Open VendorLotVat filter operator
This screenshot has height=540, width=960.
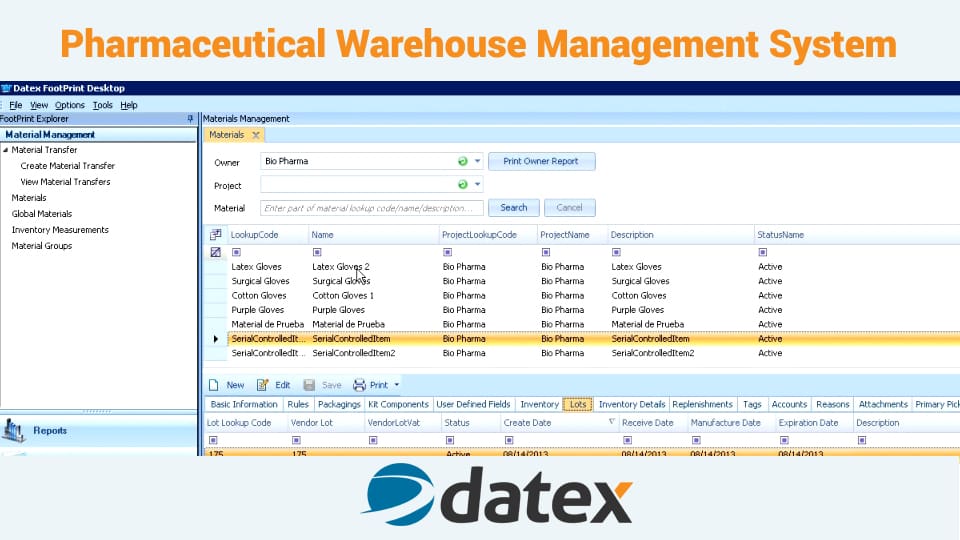pos(373,440)
